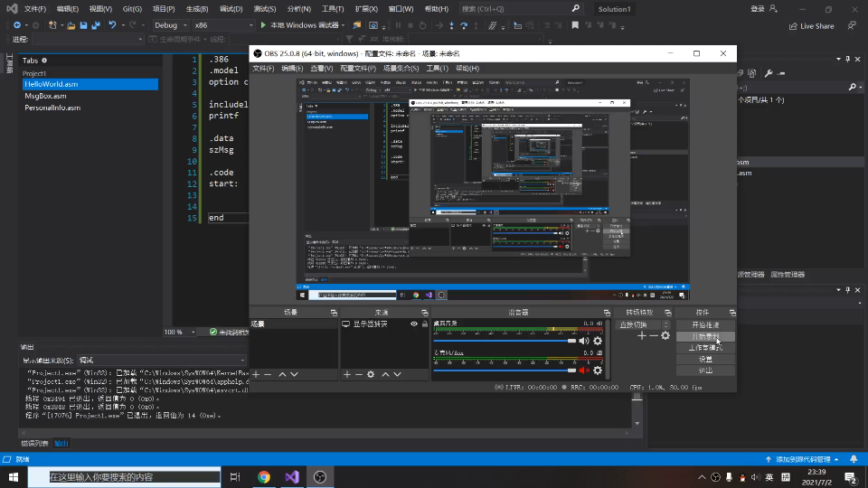The height and width of the screenshot is (488, 868).
Task: Click the Tabs panel gear settings toggle
Action: (x=44, y=61)
